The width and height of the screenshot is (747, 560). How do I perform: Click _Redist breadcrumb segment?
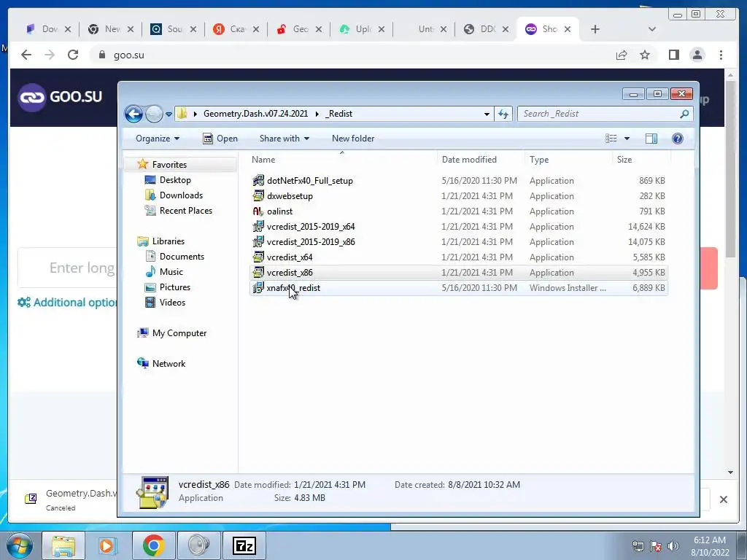[338, 114]
